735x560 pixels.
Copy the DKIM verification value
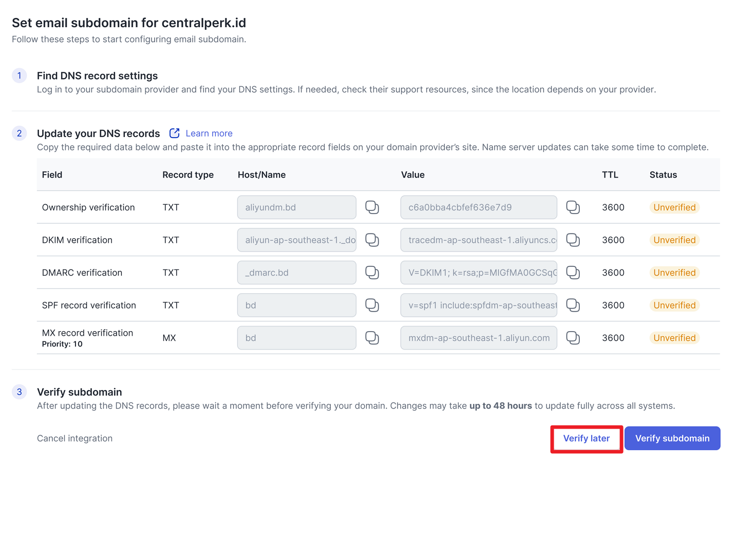point(573,240)
